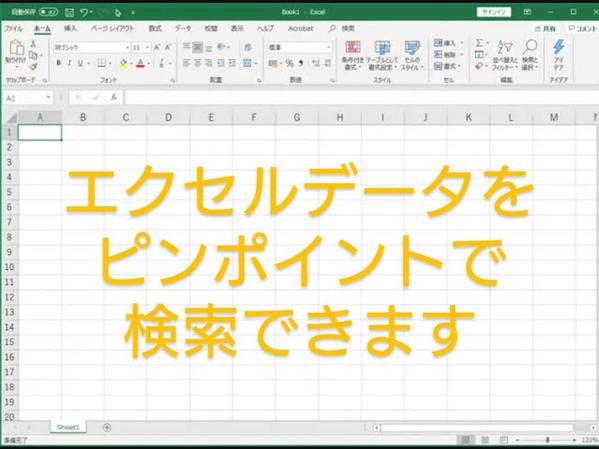Switch to the Acrobat tab
599x449 pixels.
coord(301,28)
